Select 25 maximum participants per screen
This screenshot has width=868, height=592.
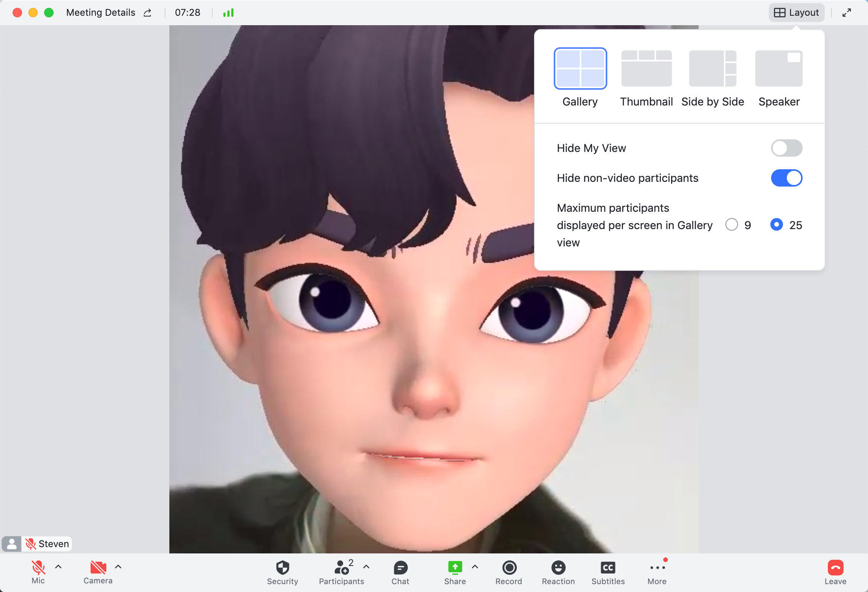pyautogui.click(x=776, y=225)
